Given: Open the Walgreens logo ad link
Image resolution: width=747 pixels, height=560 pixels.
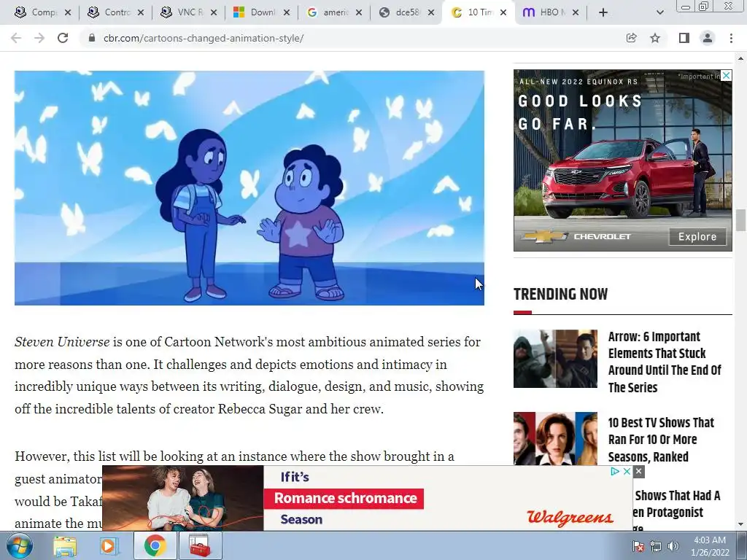Looking at the screenshot, I should (x=570, y=518).
